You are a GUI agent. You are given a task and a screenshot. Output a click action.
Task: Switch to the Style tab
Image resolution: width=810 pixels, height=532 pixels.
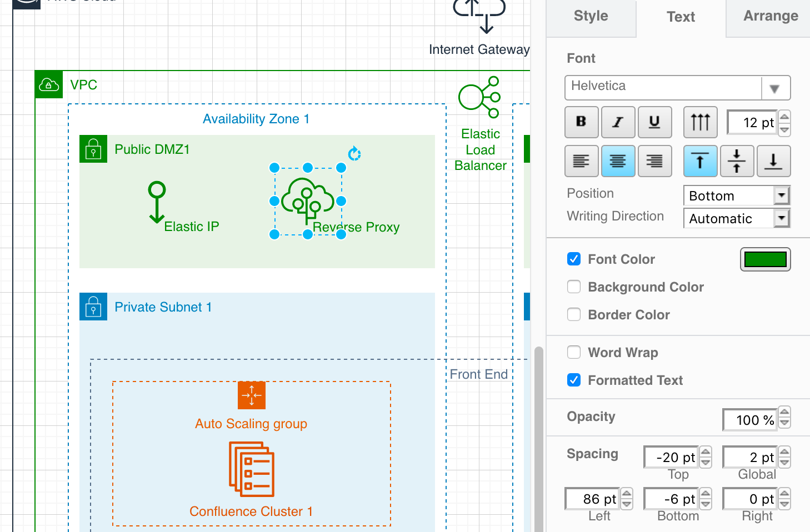point(591,17)
